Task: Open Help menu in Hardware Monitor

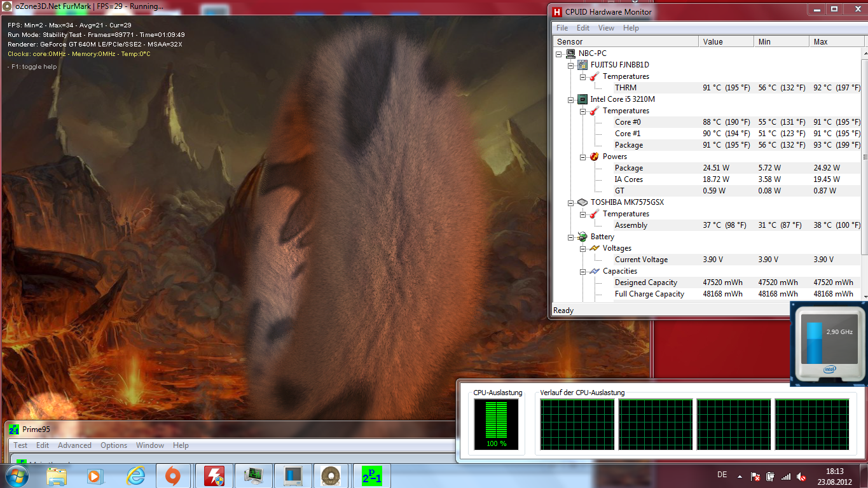Action: 631,28
